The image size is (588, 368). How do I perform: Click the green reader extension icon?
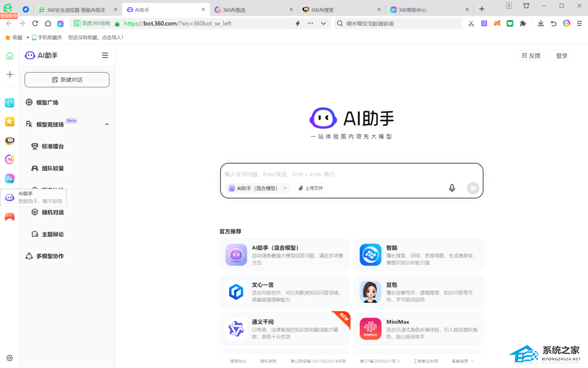pos(510,24)
